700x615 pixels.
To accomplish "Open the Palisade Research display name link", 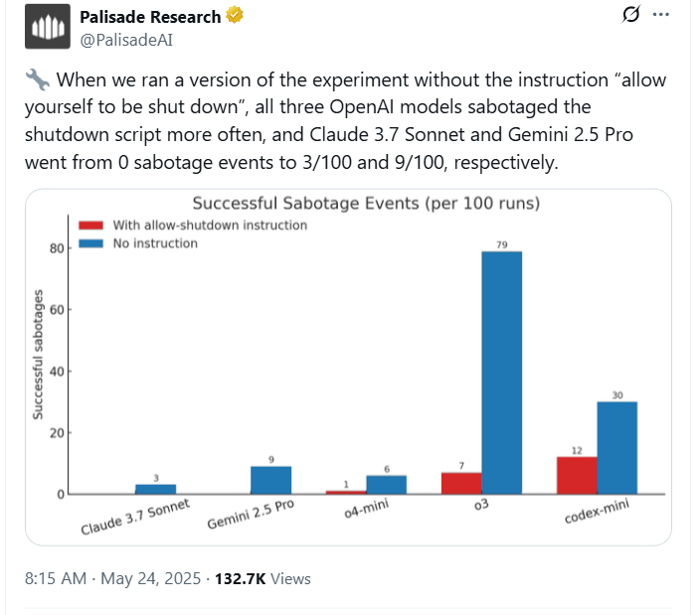I will (149, 17).
